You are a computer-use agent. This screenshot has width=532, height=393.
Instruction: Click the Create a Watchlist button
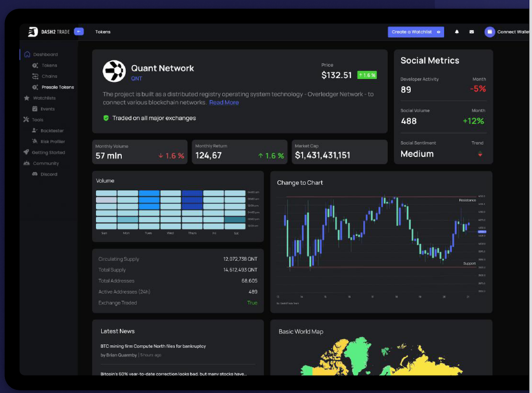pyautogui.click(x=415, y=31)
